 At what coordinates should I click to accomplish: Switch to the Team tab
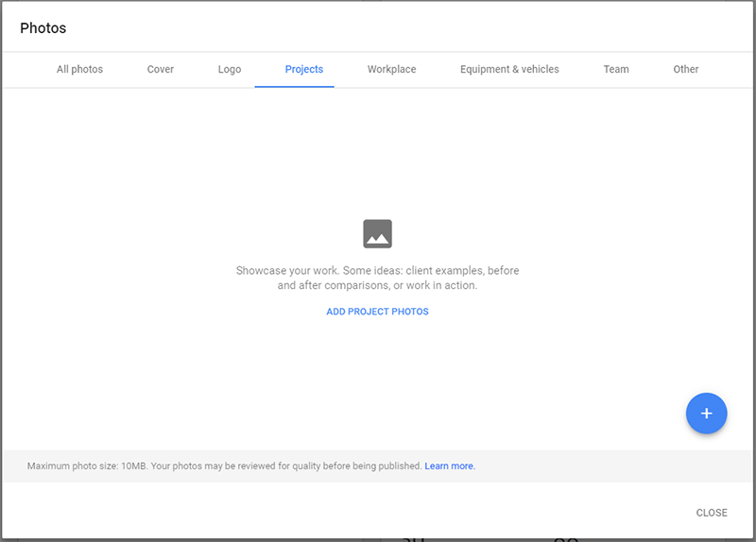(616, 69)
